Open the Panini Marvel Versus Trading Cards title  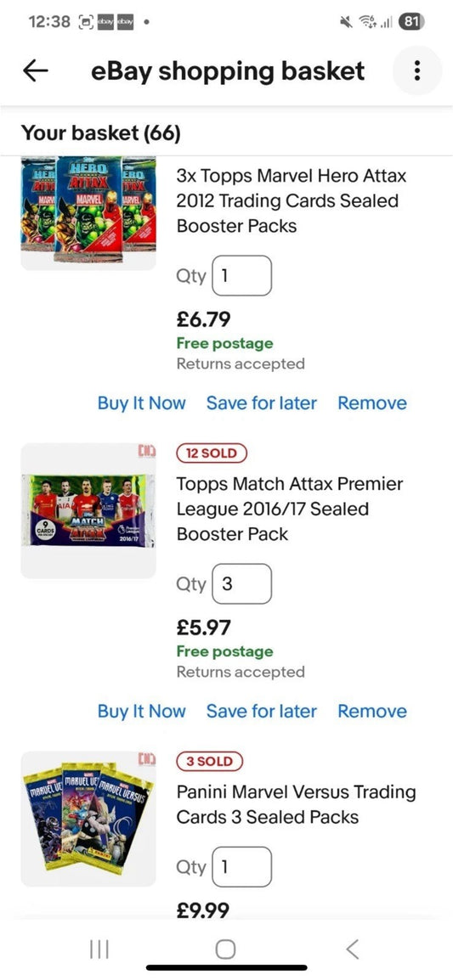296,804
